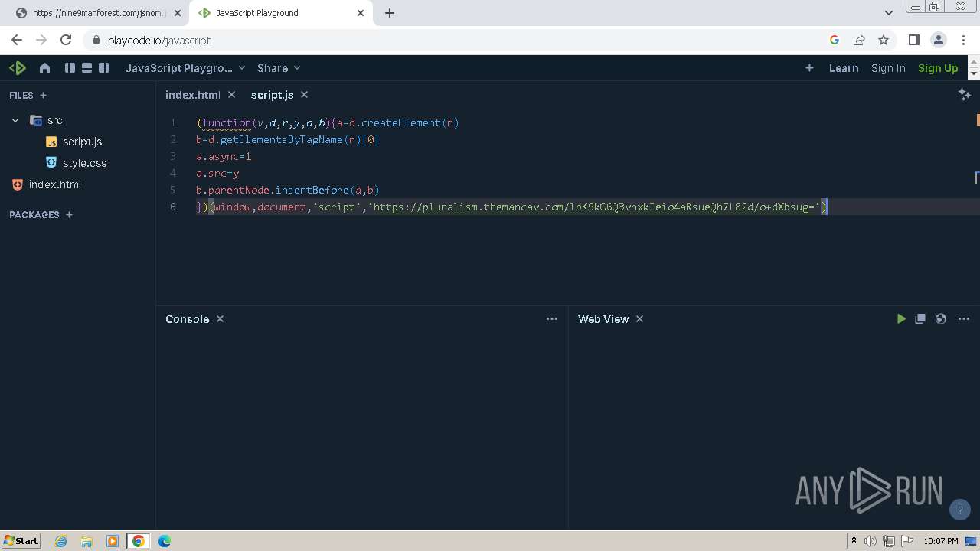
Task: Open style.css in the file tree
Action: (x=84, y=163)
